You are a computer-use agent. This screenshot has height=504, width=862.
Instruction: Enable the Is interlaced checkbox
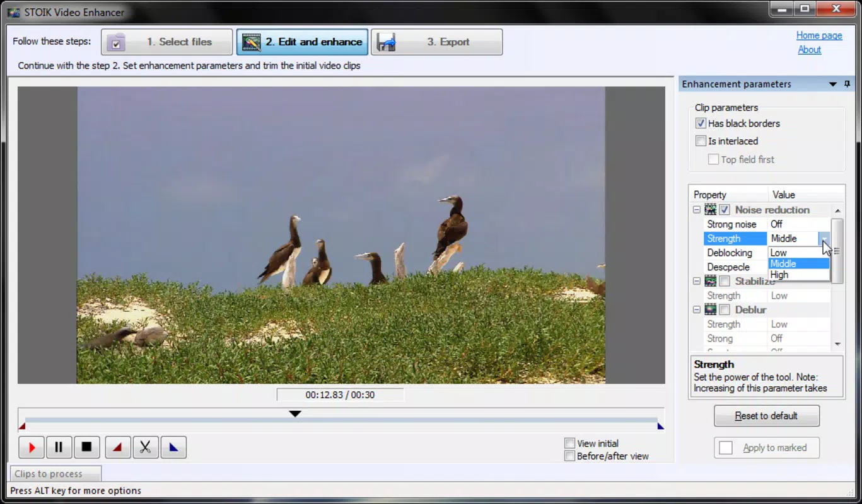pos(701,141)
